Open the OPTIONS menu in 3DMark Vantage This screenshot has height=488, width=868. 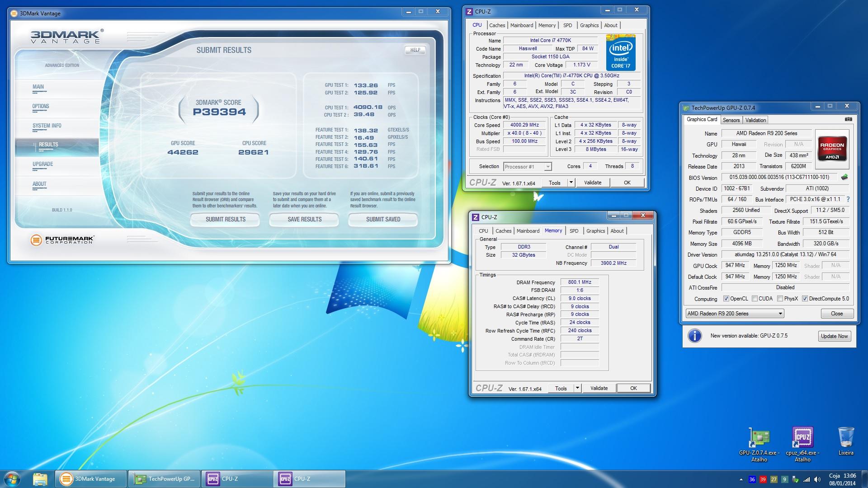(41, 107)
